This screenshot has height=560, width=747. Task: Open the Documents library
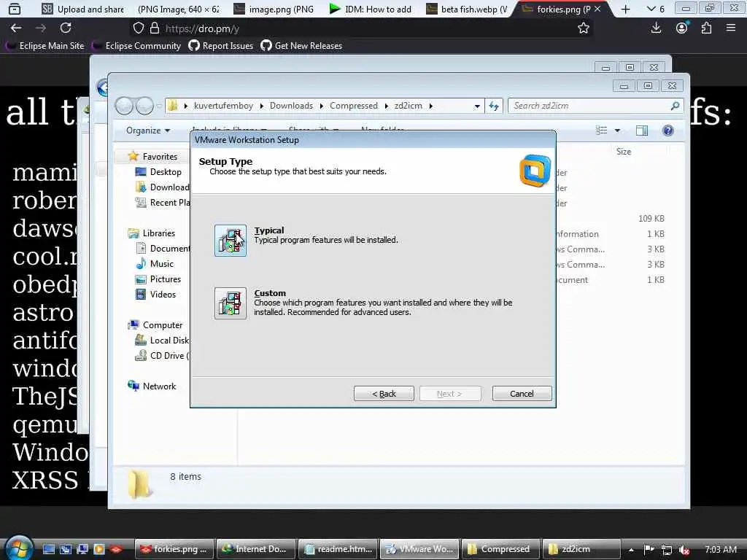(163, 249)
